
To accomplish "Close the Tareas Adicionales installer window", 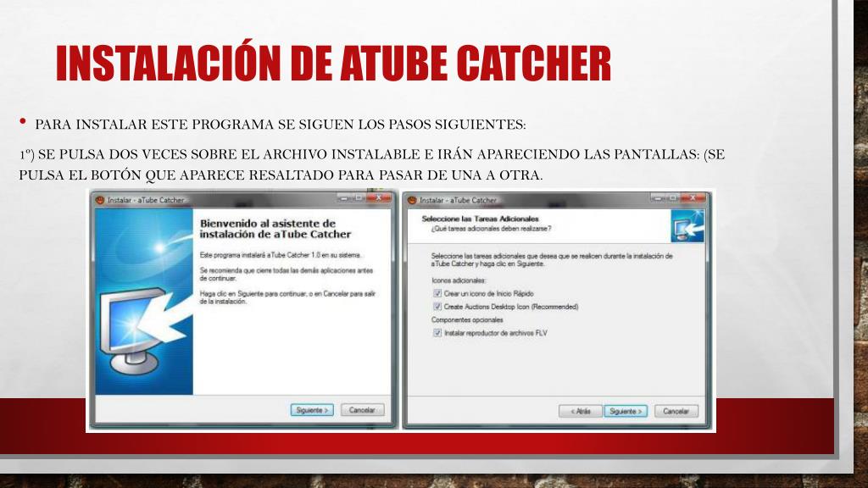I will click(x=693, y=197).
